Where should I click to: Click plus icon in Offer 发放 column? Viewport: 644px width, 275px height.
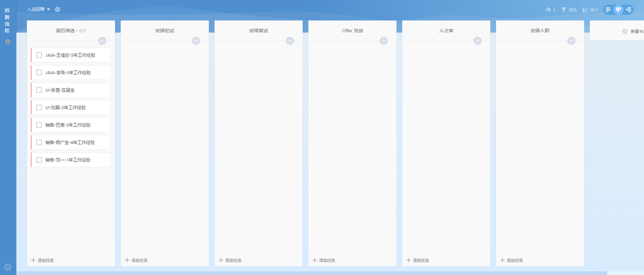383,41
